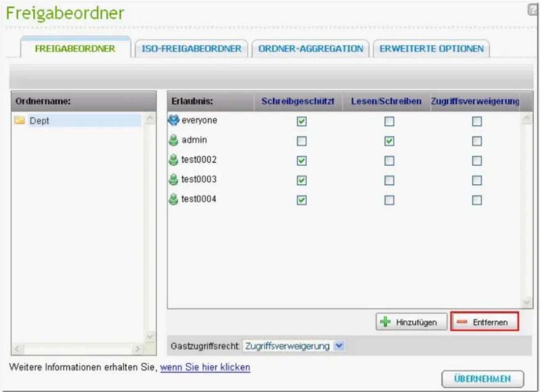Viewport: 540px width, 392px height.
Task: Enable Lesen/Schreiben for test0004
Action: tap(389, 200)
